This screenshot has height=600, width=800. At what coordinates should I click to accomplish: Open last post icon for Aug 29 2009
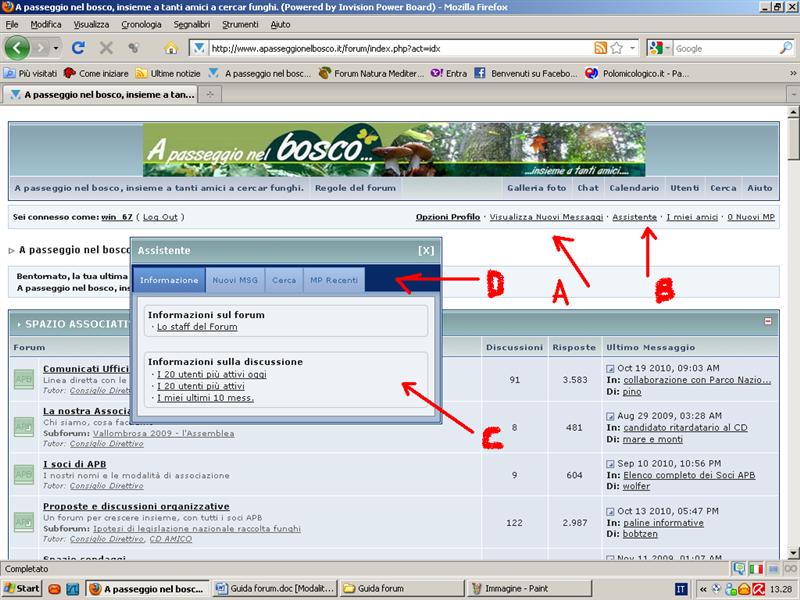(x=610, y=416)
